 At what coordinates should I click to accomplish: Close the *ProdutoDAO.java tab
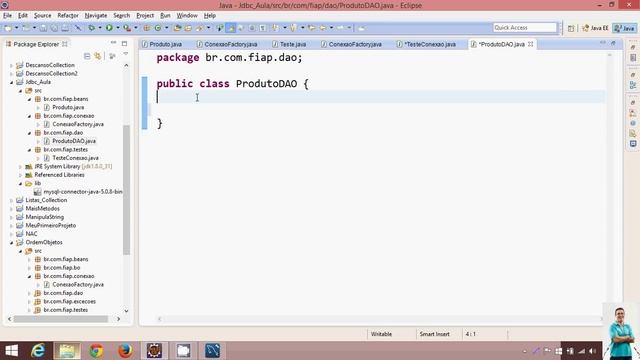click(x=531, y=44)
